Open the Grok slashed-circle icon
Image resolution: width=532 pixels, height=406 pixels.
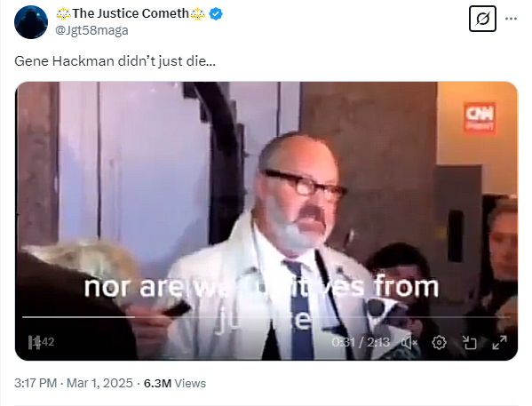(482, 19)
